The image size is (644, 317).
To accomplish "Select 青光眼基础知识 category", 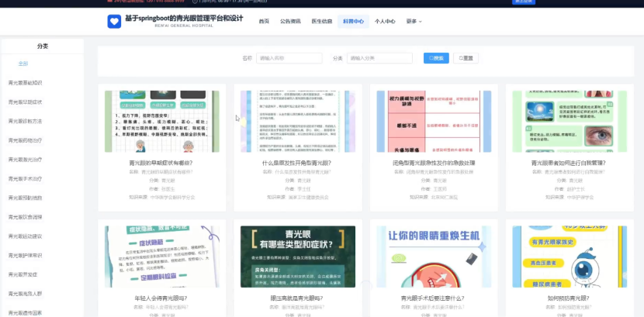I will pyautogui.click(x=25, y=83).
